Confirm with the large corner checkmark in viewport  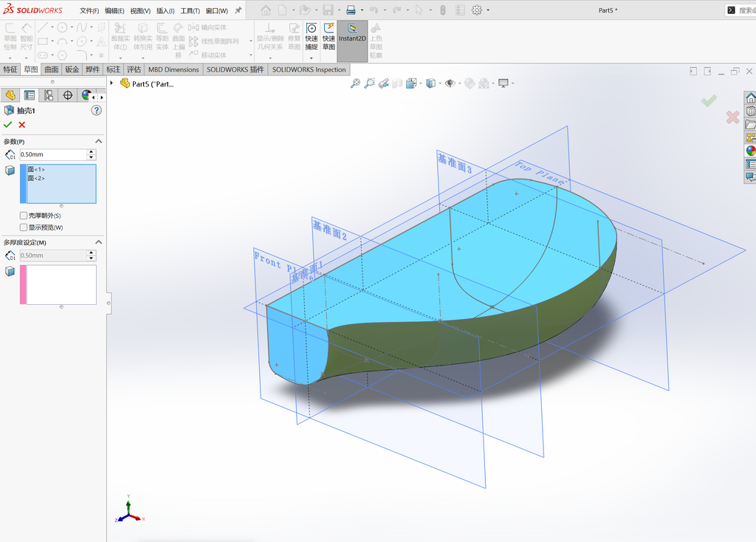pos(709,100)
